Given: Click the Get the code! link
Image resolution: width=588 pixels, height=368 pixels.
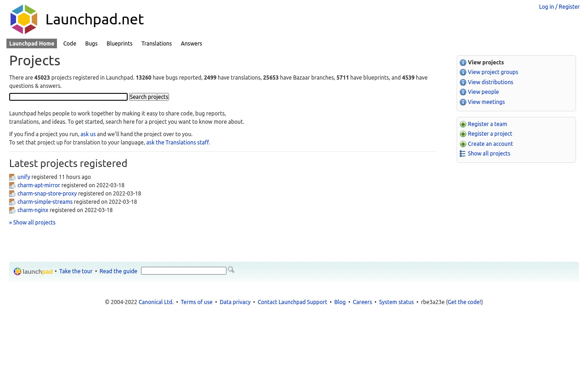Looking at the screenshot, I should (464, 302).
